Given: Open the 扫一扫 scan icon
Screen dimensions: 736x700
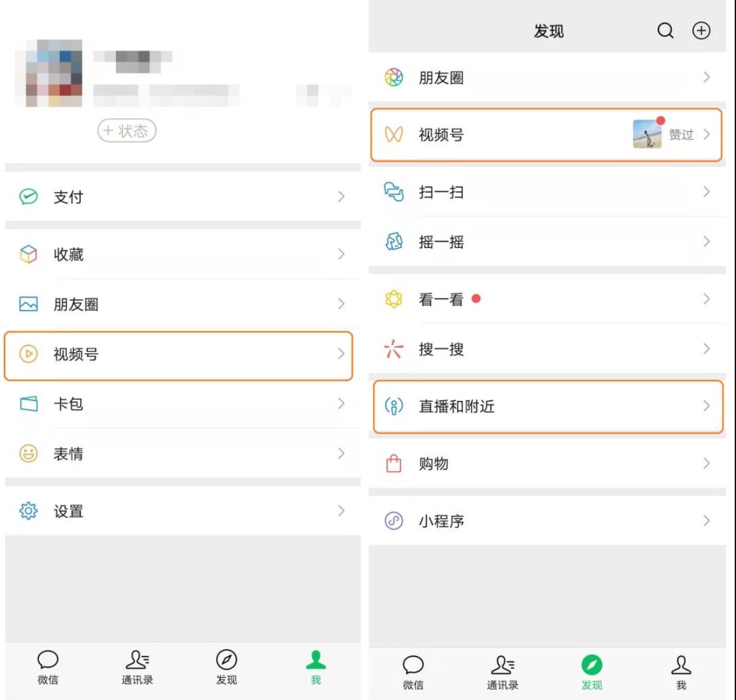Looking at the screenshot, I should [393, 192].
